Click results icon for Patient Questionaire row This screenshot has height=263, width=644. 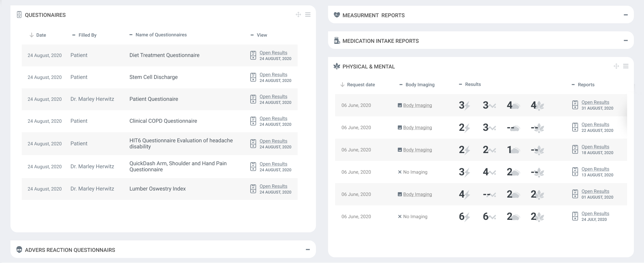[253, 99]
